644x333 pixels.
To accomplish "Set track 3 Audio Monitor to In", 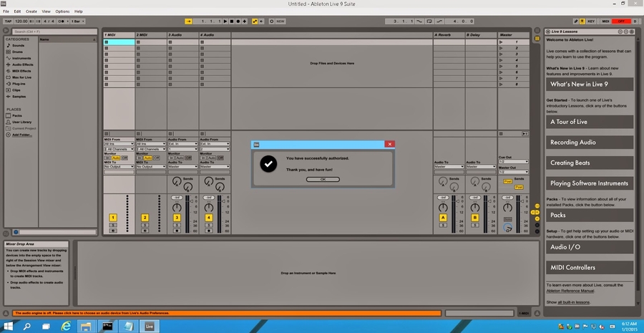I will coord(172,158).
